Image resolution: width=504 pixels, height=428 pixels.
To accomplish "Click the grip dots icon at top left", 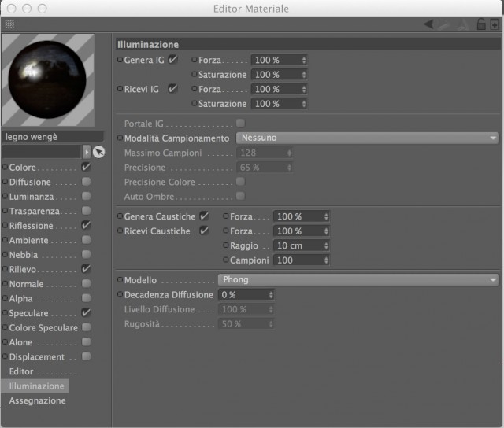I will coord(9,24).
